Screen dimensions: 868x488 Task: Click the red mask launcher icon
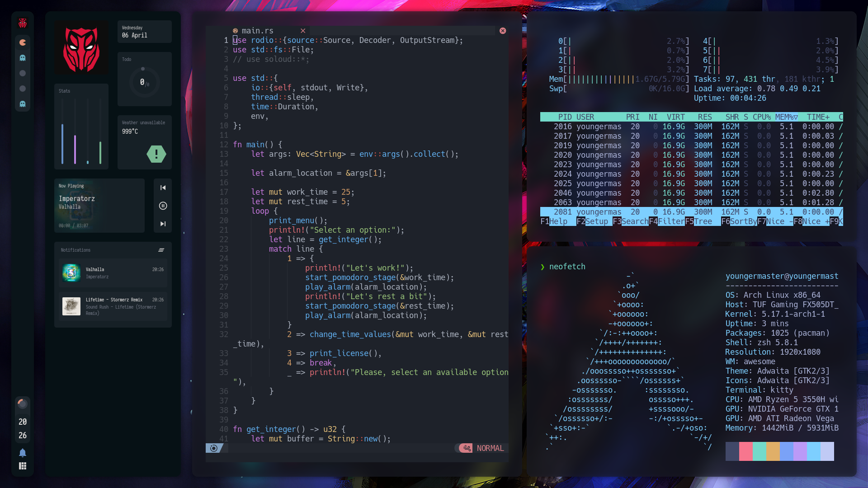click(x=23, y=23)
